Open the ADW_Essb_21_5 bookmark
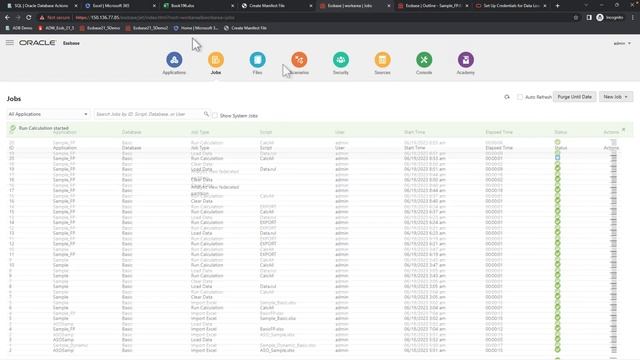Image resolution: width=640 pixels, height=360 pixels. pos(56,28)
